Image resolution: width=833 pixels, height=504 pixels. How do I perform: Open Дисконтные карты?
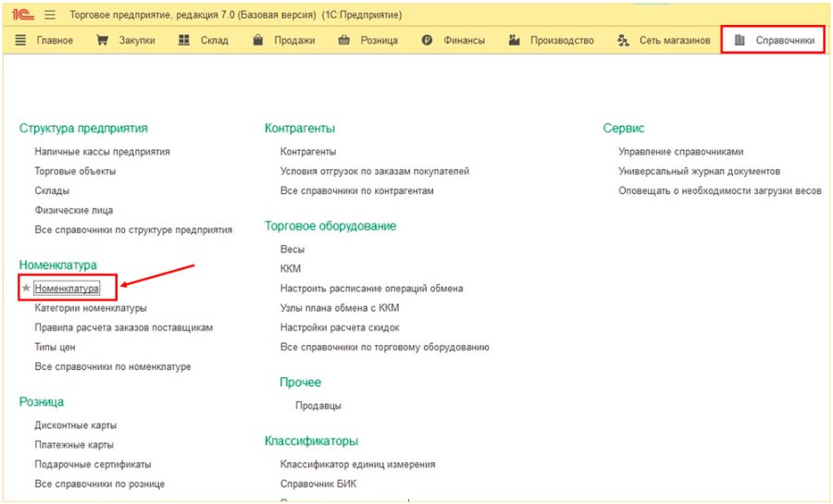pos(76,425)
